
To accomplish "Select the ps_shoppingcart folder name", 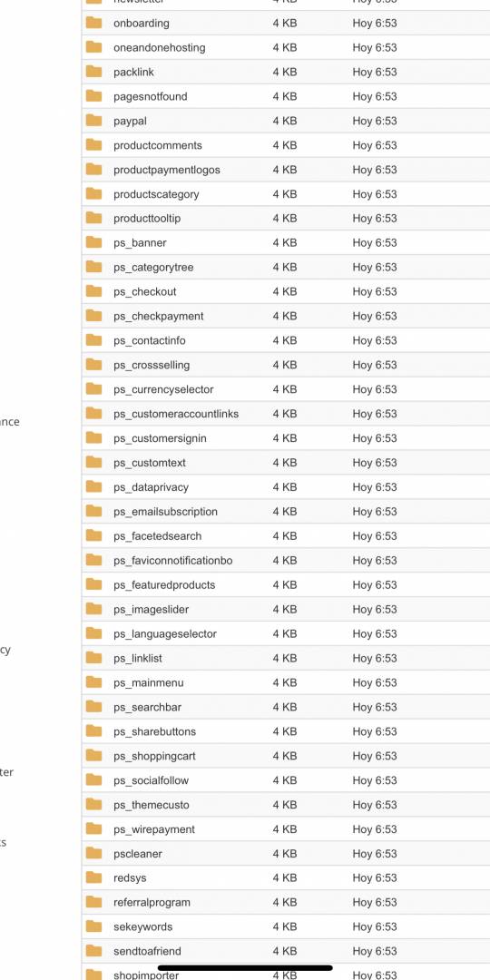I will (x=154, y=756).
